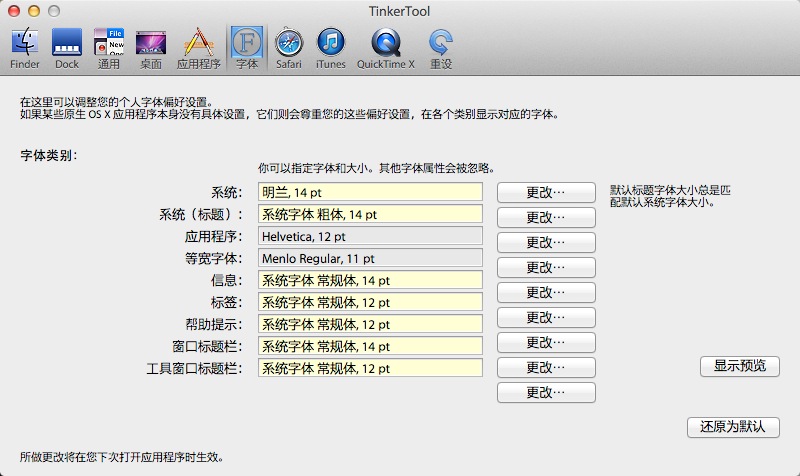Click the 等宽字体： label
The width and height of the screenshot is (800, 476).
tap(214, 258)
